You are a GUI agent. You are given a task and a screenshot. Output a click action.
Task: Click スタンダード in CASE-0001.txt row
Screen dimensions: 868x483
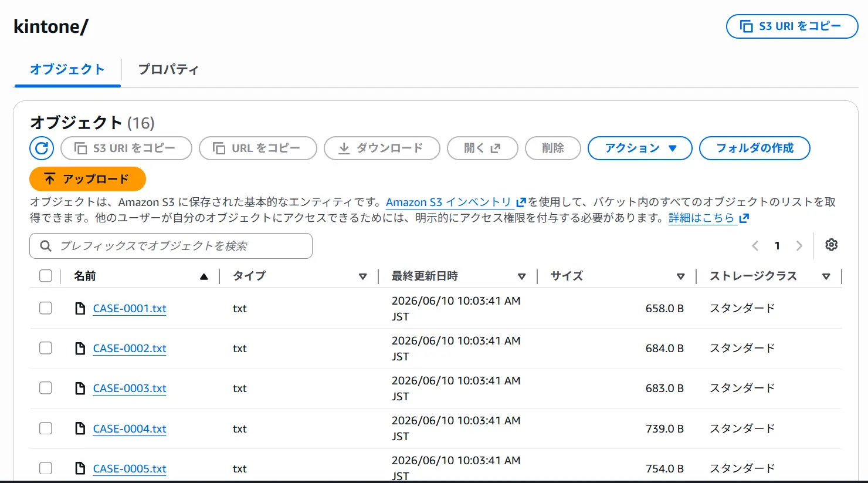(742, 308)
